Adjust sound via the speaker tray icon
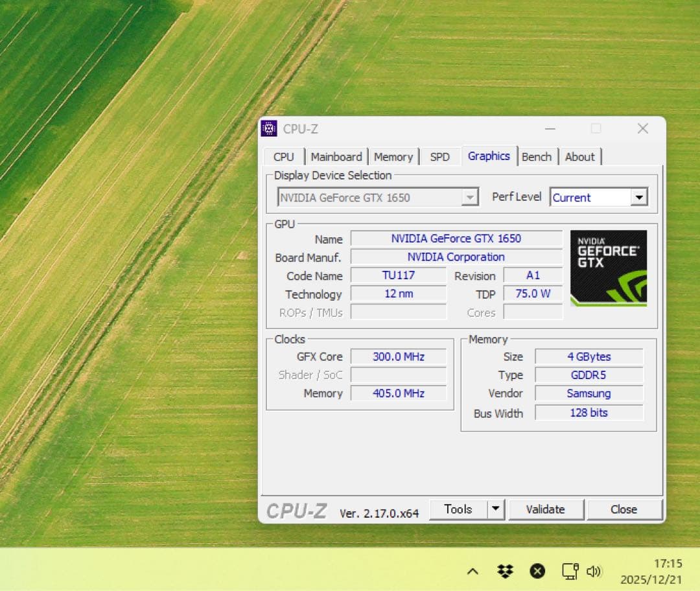The width and height of the screenshot is (700, 591). click(594, 571)
